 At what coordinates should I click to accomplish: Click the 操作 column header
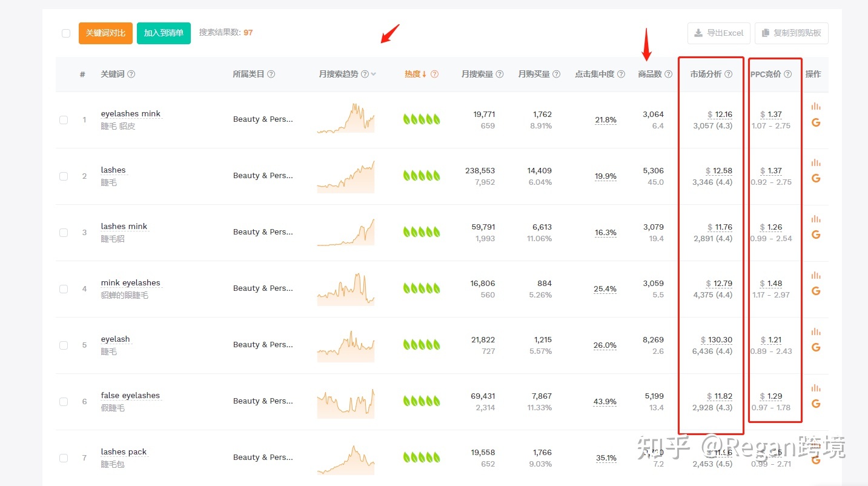(813, 74)
